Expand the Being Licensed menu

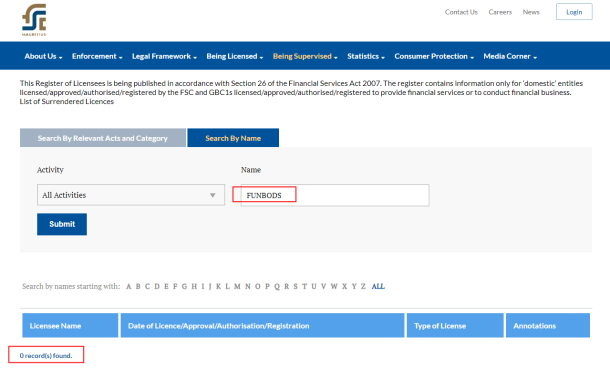(235, 56)
